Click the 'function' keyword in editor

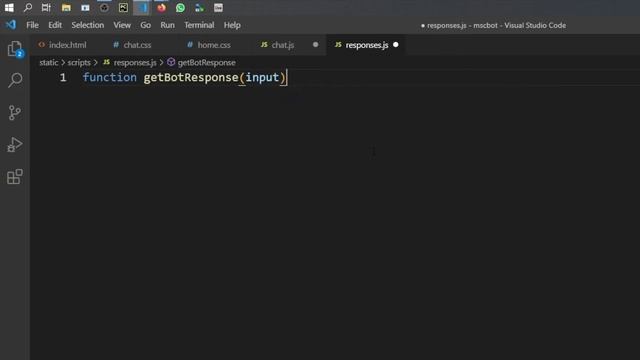click(109, 77)
